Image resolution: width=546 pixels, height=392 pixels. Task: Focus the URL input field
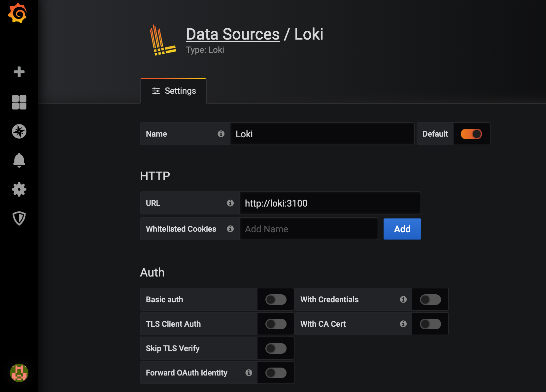pyautogui.click(x=330, y=203)
